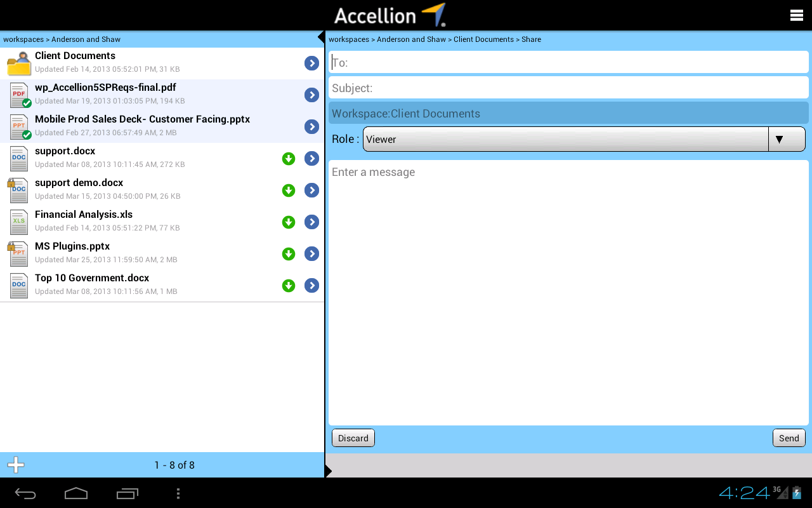Focus the Subject field
812x508 pixels.
coord(568,88)
